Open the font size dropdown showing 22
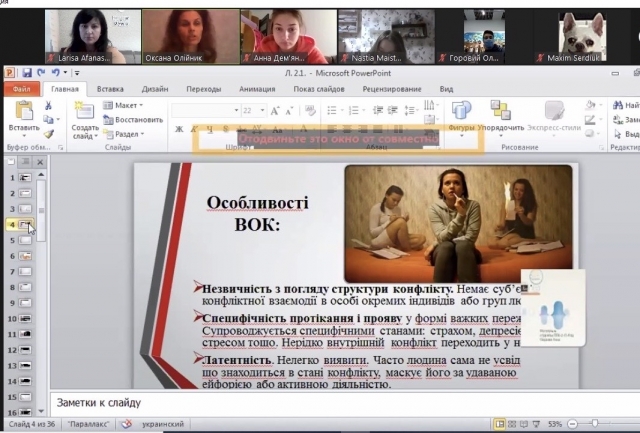 point(261,110)
